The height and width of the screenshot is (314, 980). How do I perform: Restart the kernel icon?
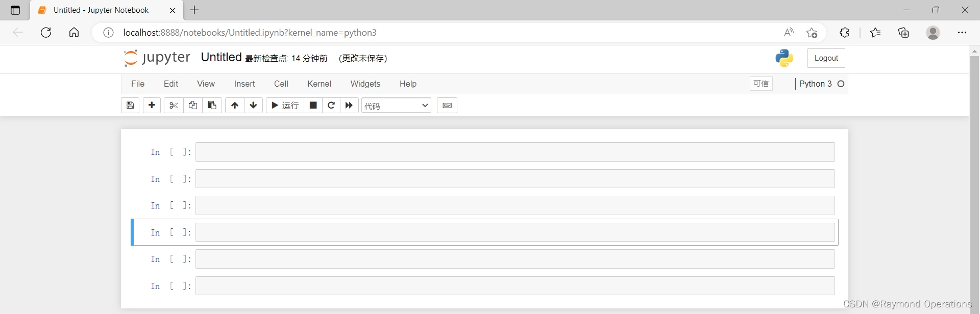[x=331, y=106]
